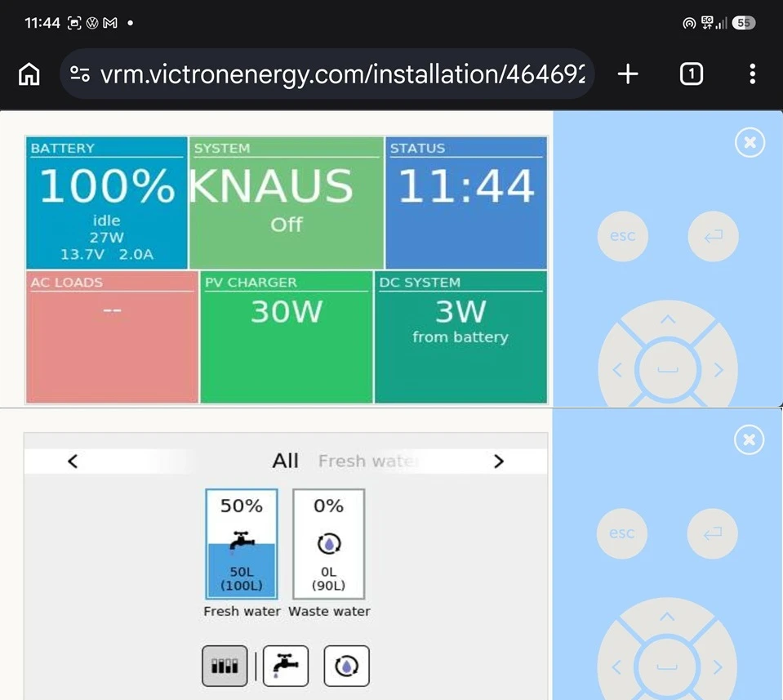783x700 pixels.
Task: Toggle the waste water filter button
Action: (346, 666)
